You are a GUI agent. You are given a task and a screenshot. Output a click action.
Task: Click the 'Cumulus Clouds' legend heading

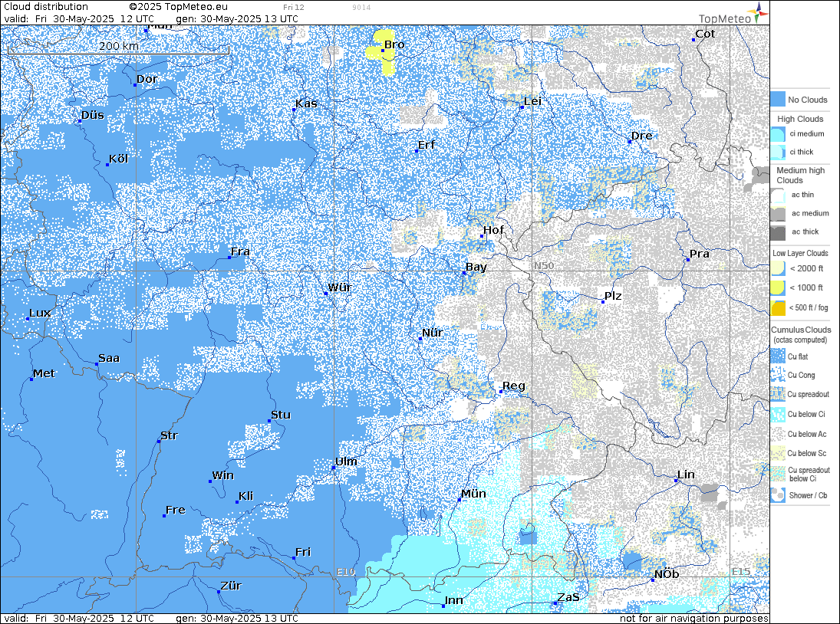801,330
